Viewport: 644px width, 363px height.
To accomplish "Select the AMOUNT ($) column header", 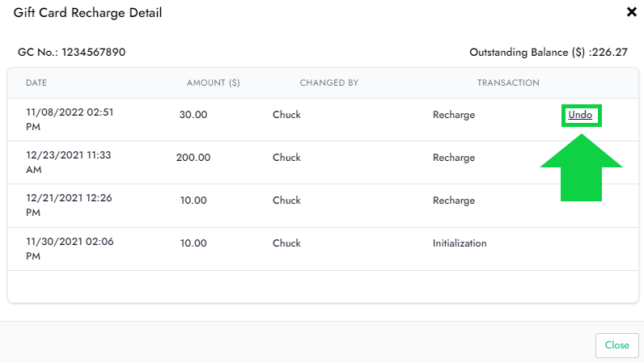I will pos(213,82).
